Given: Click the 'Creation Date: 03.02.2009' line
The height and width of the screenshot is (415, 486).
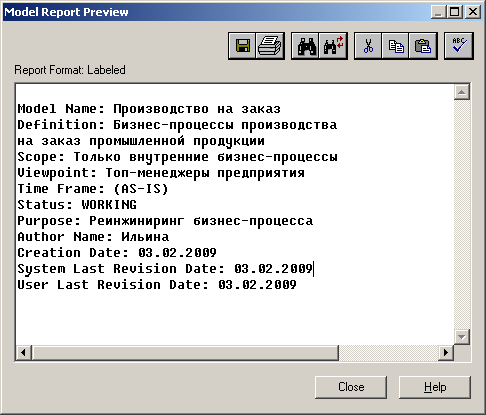Looking at the screenshot, I should tap(117, 253).
